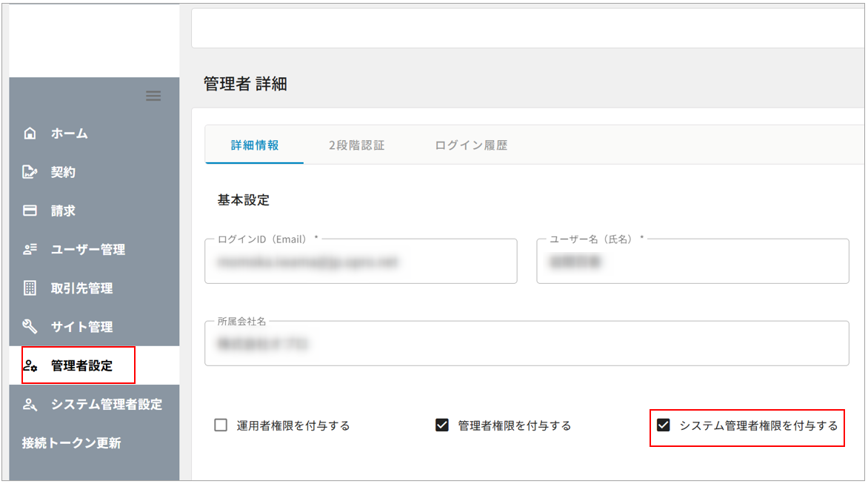The height and width of the screenshot is (484, 868).
Task: Click the ユーザー名（氏名） input field
Action: [692, 262]
